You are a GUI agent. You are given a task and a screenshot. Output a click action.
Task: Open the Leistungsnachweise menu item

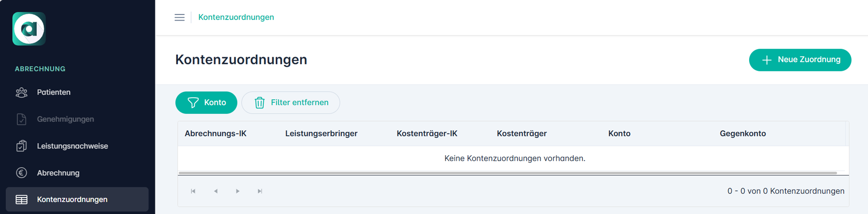tap(72, 146)
